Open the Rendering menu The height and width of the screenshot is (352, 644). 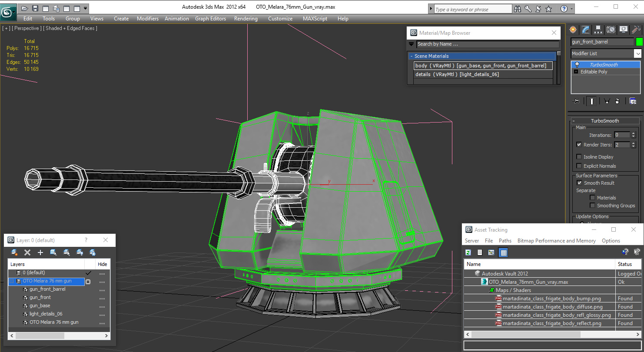pos(246,19)
